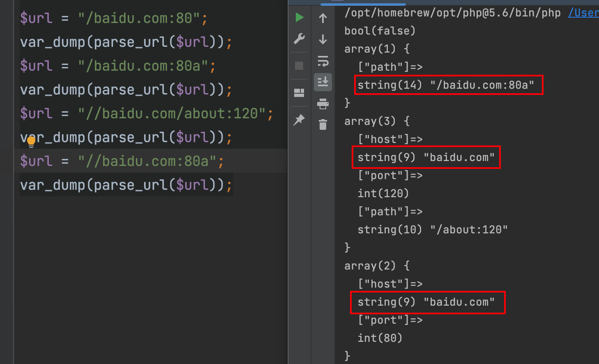
Task: Select output string(14) "/baidu.com:80a"
Action: 446,85
